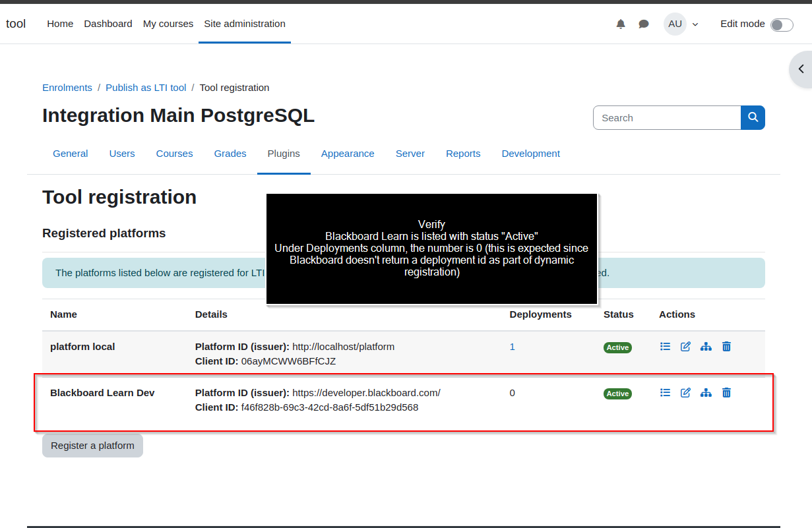Open the Home navigation item
The height and width of the screenshot is (528, 812).
pyautogui.click(x=60, y=24)
